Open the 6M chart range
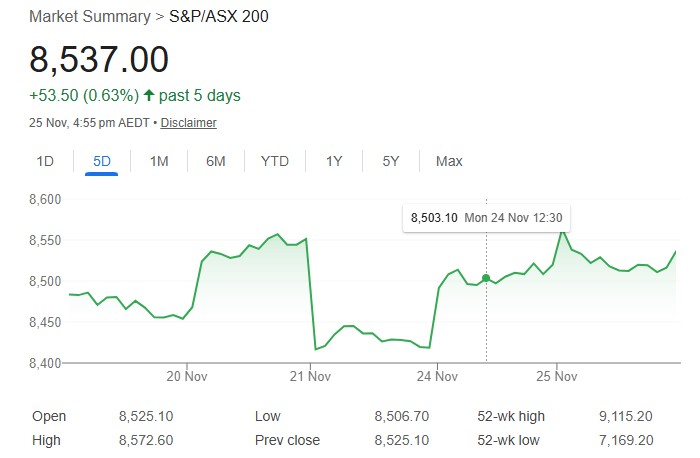Image resolution: width=700 pixels, height=458 pixels. pyautogui.click(x=216, y=161)
